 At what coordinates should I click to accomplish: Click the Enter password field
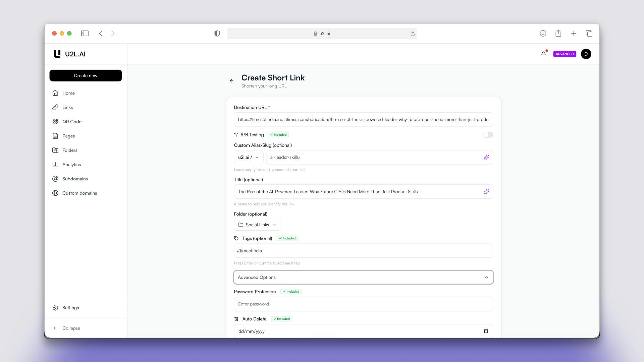(363, 304)
